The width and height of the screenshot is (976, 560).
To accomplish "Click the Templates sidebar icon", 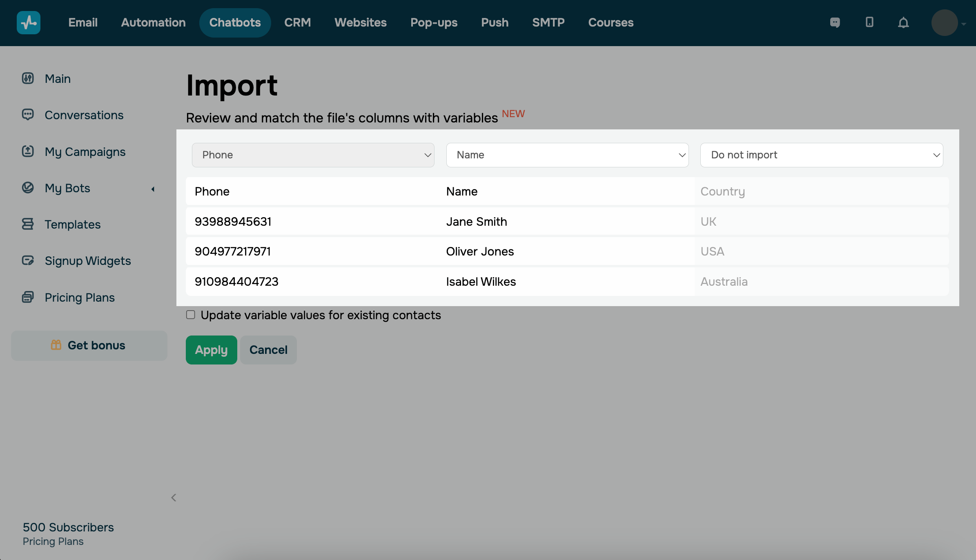I will 28,224.
